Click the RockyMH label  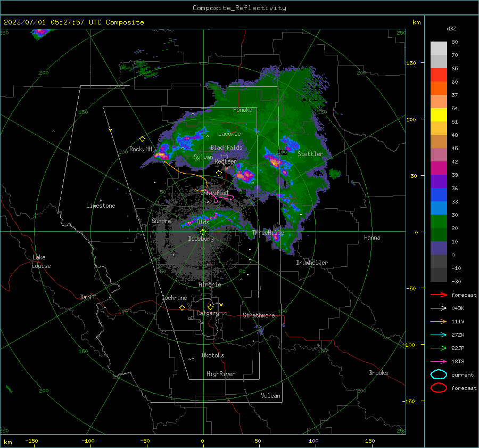(x=141, y=149)
